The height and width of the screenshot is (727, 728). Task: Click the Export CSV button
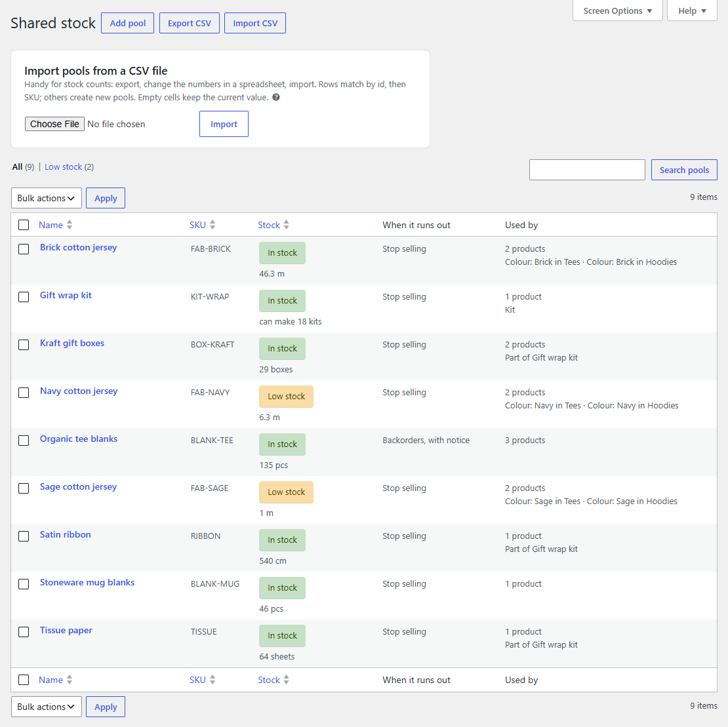tap(190, 23)
